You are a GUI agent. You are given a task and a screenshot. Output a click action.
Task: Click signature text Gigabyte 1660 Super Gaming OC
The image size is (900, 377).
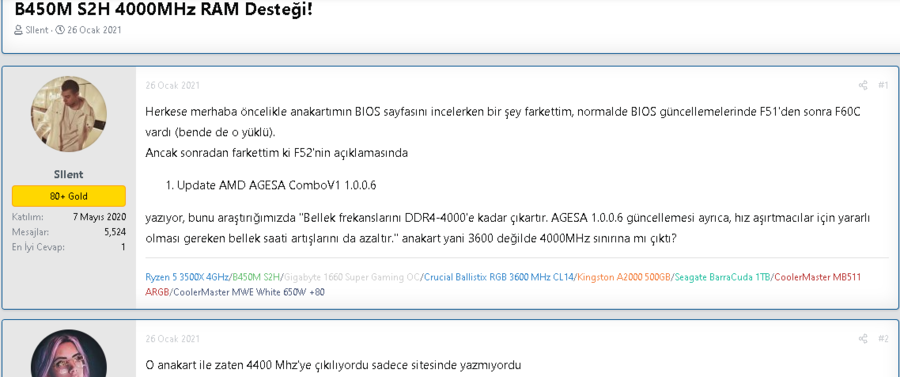coord(352,277)
